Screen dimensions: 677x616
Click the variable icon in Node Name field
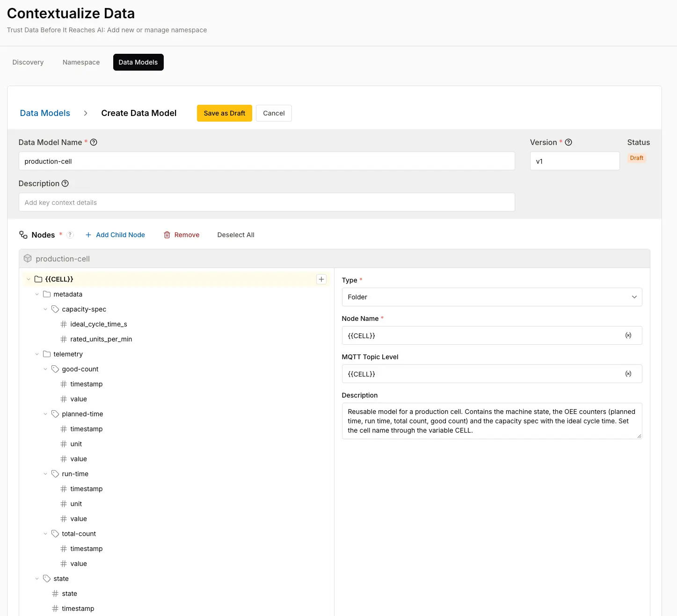628,335
